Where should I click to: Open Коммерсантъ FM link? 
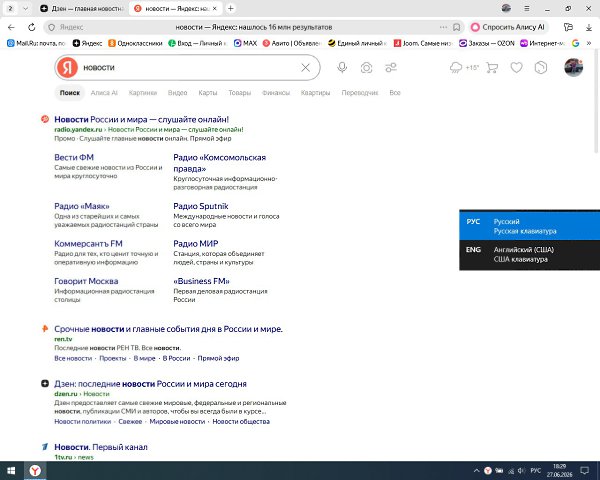point(88,243)
